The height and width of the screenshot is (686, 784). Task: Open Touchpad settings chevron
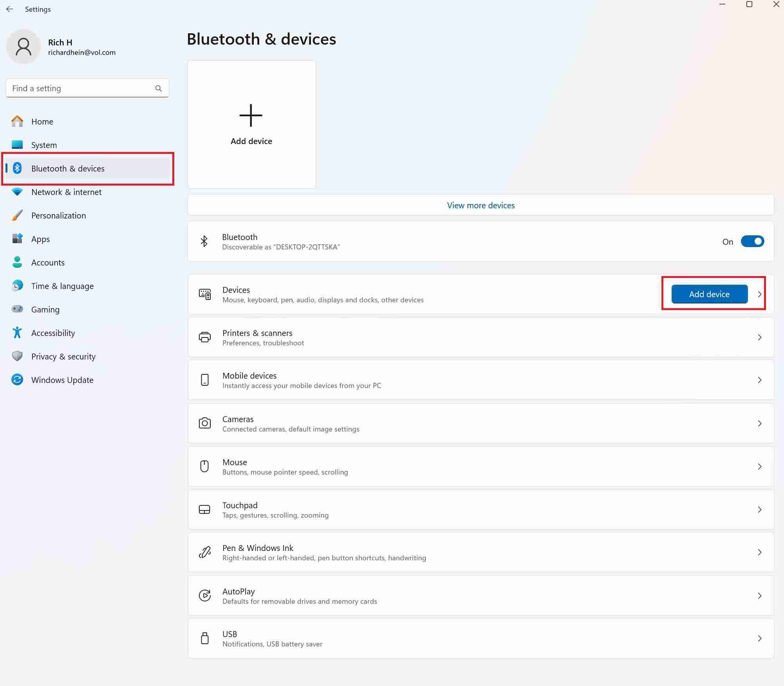(x=760, y=510)
